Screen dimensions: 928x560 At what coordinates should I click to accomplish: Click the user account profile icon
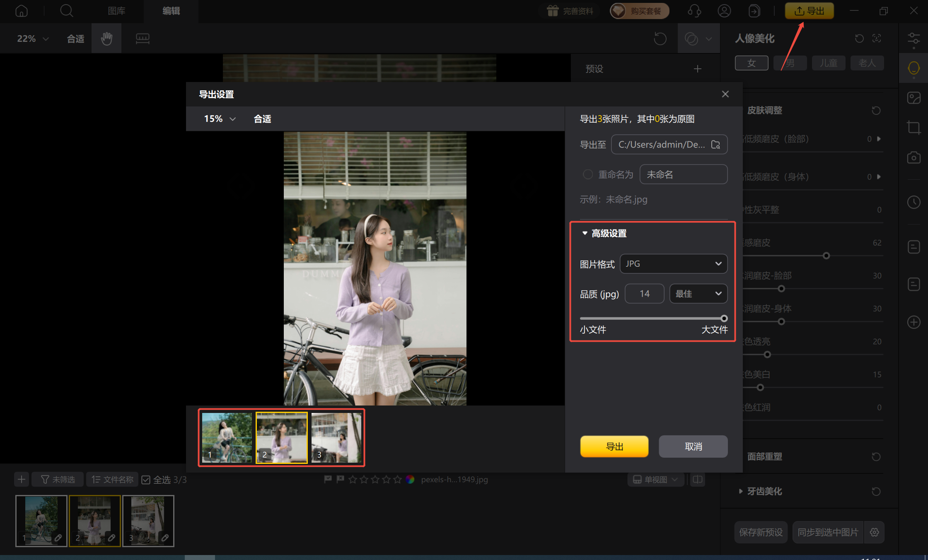pyautogui.click(x=724, y=11)
